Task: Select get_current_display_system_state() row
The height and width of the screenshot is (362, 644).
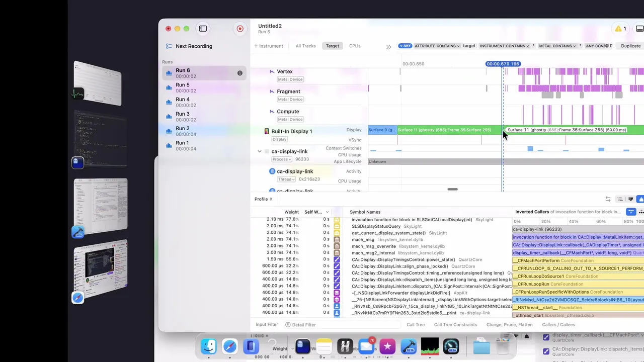Action: (x=382, y=233)
